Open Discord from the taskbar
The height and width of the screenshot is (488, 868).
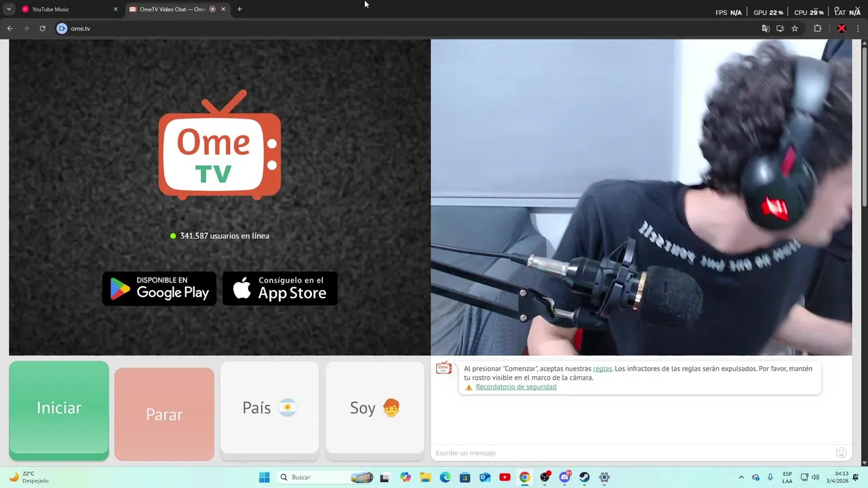565,477
